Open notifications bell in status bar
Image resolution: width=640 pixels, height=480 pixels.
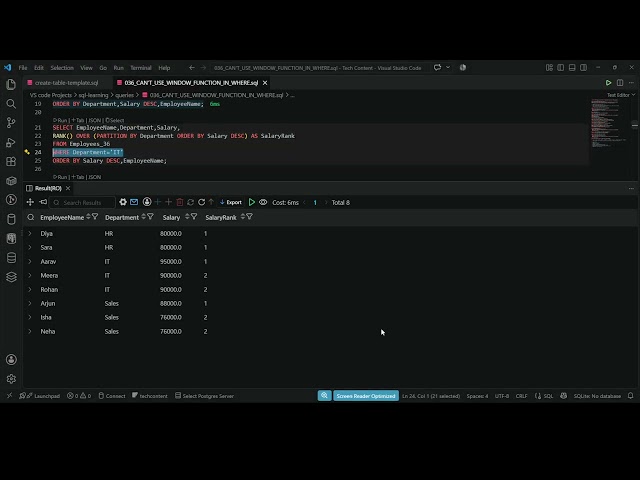pos(631,396)
